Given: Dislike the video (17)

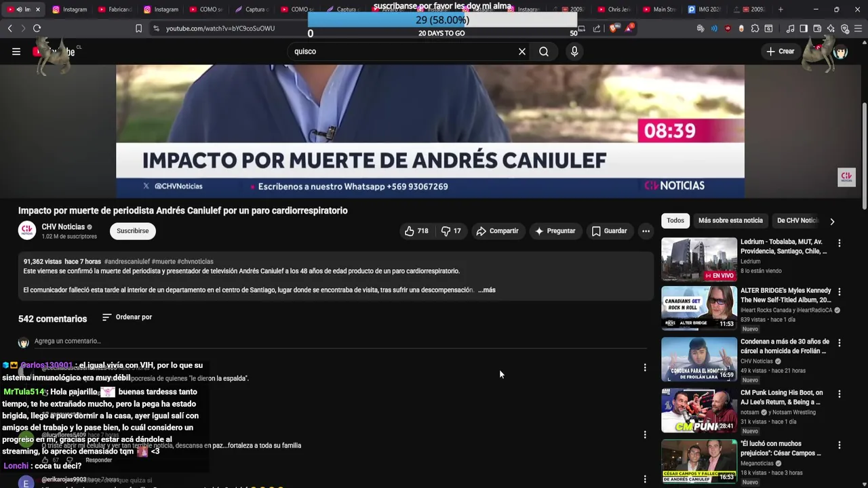Looking at the screenshot, I should tap(451, 231).
